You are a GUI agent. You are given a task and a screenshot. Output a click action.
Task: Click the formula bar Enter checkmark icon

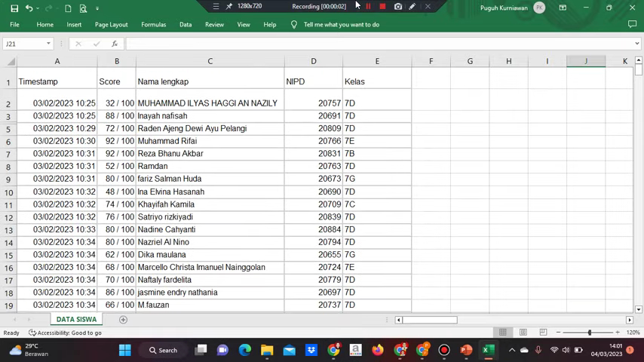(x=97, y=44)
